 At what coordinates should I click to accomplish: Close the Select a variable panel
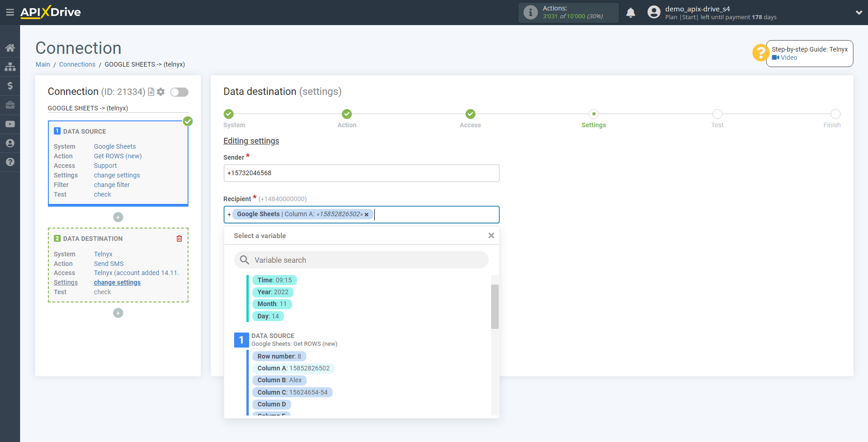[491, 235]
